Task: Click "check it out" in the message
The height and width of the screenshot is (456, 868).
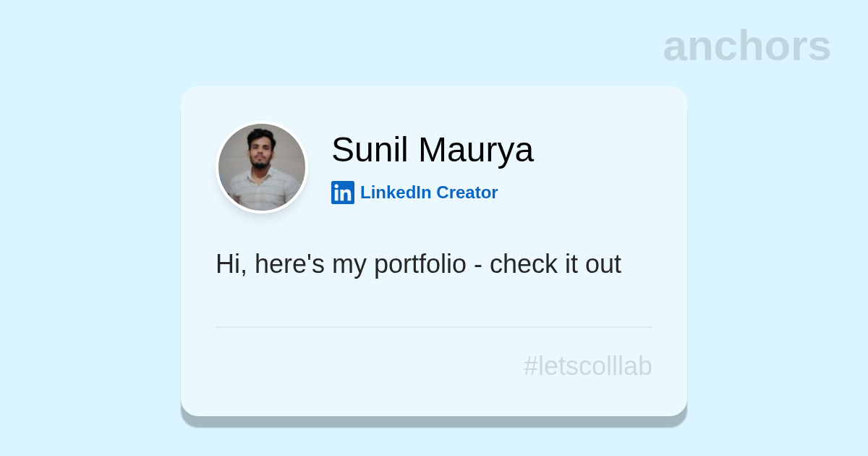Action: coord(555,264)
